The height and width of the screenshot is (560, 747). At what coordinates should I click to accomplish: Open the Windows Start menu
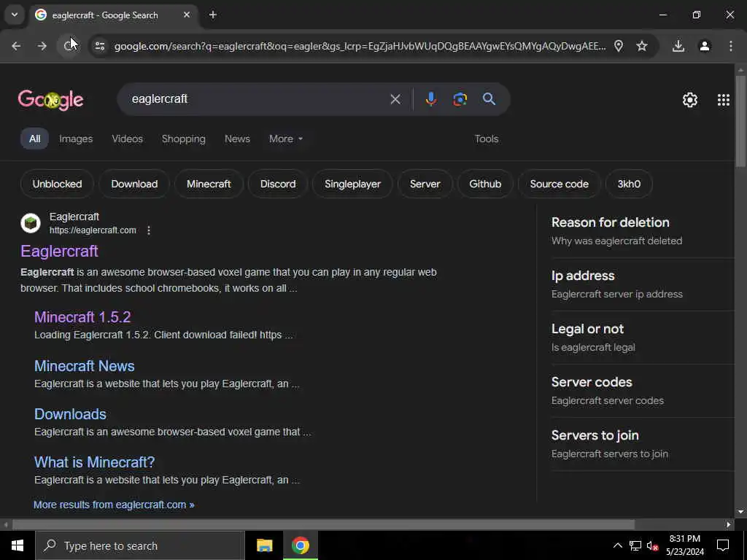[x=18, y=545]
